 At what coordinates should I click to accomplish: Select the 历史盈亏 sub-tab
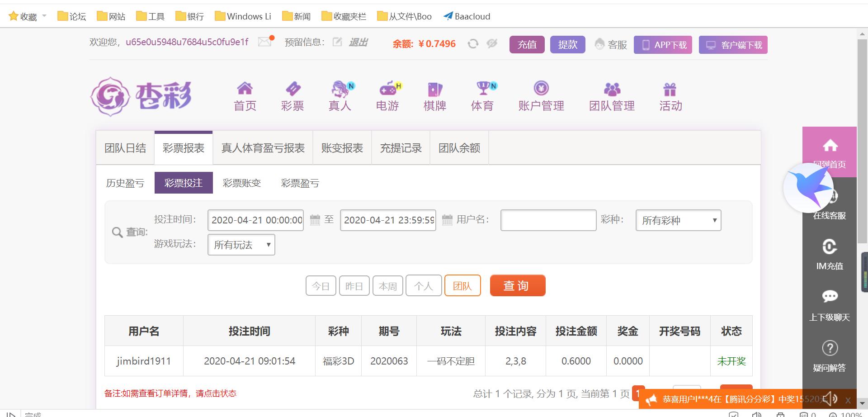tap(125, 183)
